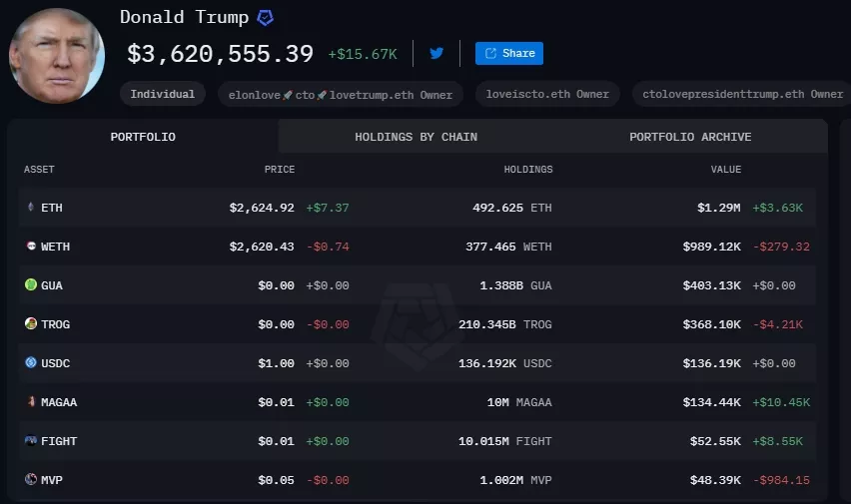
Task: Click the TROG token icon
Action: point(30,324)
